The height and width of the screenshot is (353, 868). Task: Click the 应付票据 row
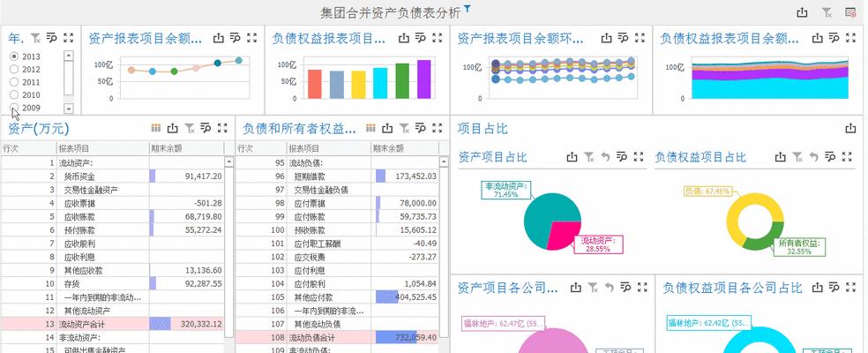pyautogui.click(x=337, y=203)
